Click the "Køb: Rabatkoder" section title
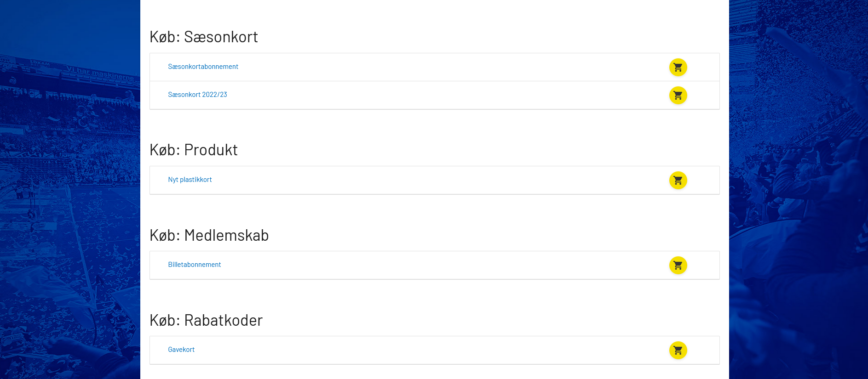The width and height of the screenshot is (868, 379). click(206, 320)
